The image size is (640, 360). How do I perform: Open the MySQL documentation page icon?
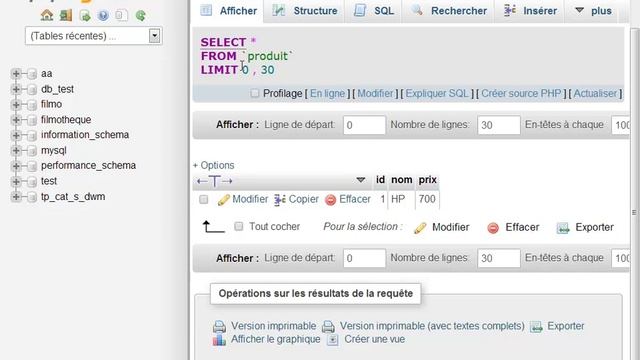coord(121,16)
